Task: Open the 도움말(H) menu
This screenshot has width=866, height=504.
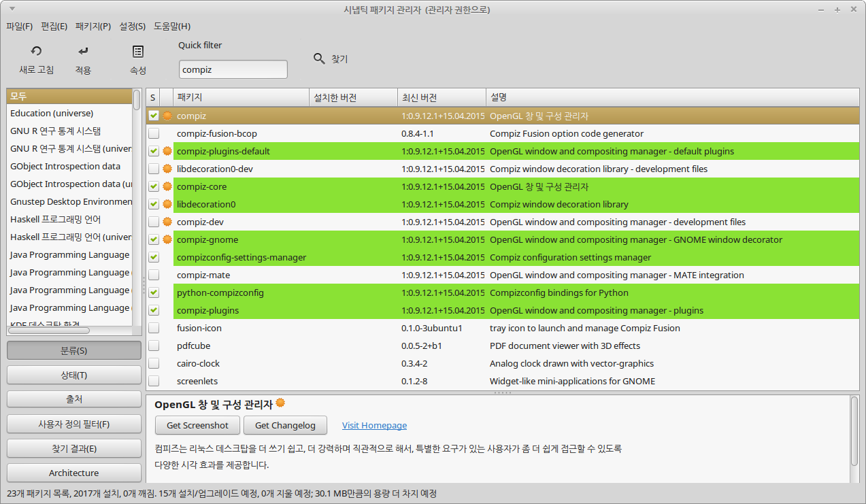Action: tap(172, 27)
